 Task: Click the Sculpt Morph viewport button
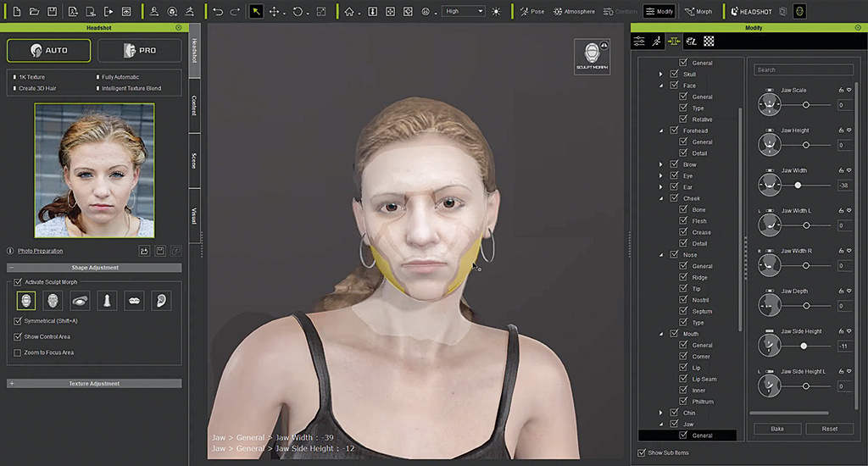[x=592, y=57]
